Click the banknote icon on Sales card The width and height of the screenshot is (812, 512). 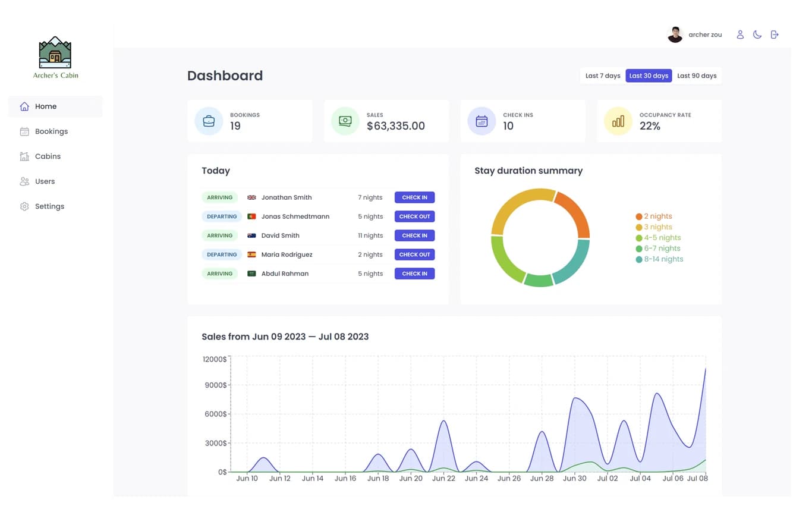pos(345,121)
